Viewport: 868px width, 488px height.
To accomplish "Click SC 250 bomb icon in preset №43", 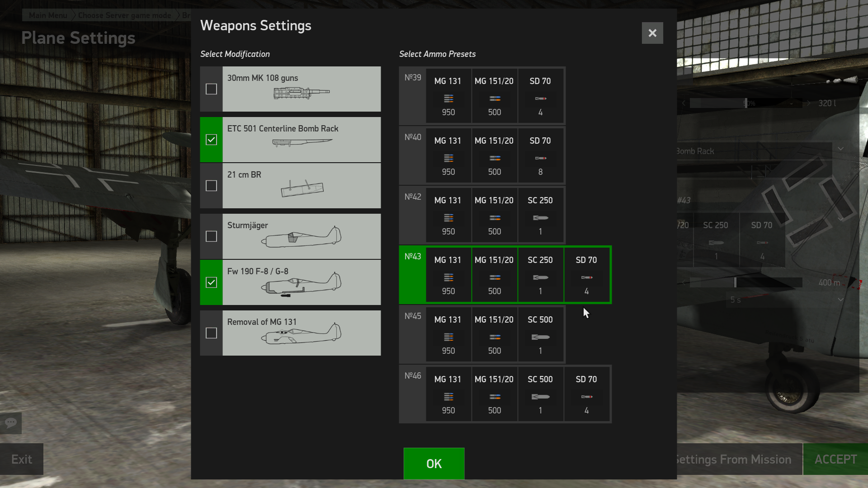I will pos(541,277).
